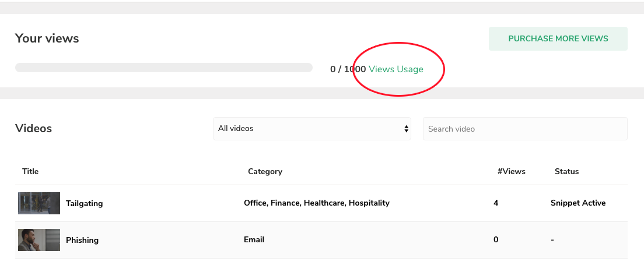Click the views usage progress bar
This screenshot has height=265, width=644.
[x=163, y=68]
